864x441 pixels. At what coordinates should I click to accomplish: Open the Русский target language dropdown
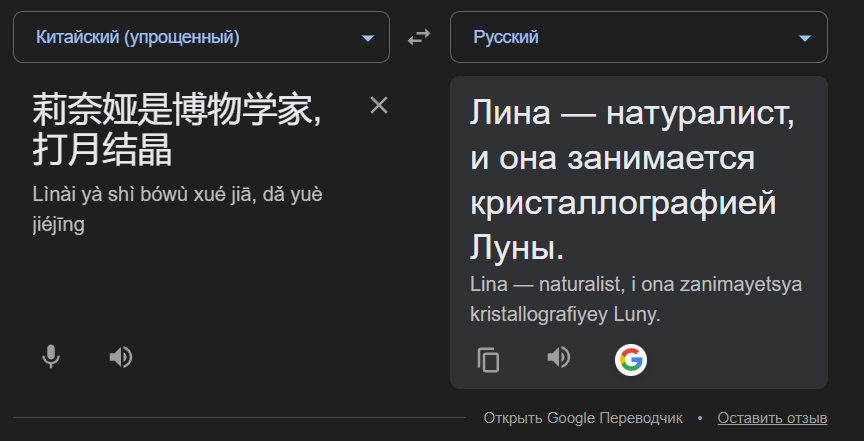(638, 37)
